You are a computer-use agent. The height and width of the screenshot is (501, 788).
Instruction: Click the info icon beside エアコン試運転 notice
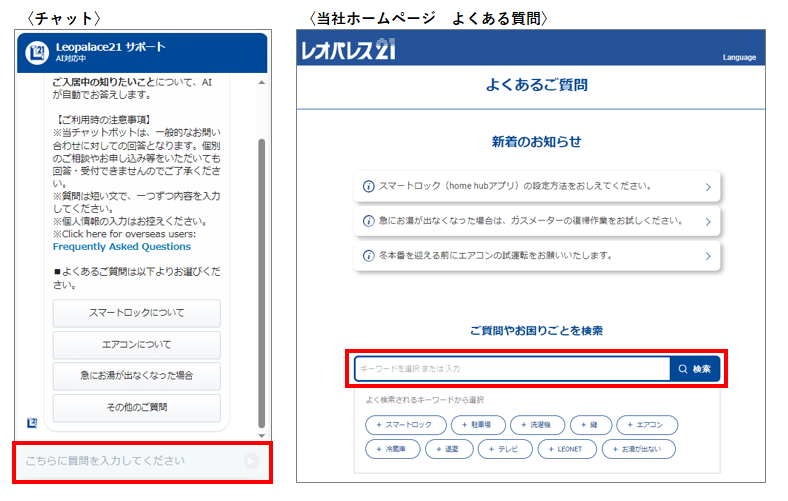pyautogui.click(x=368, y=256)
